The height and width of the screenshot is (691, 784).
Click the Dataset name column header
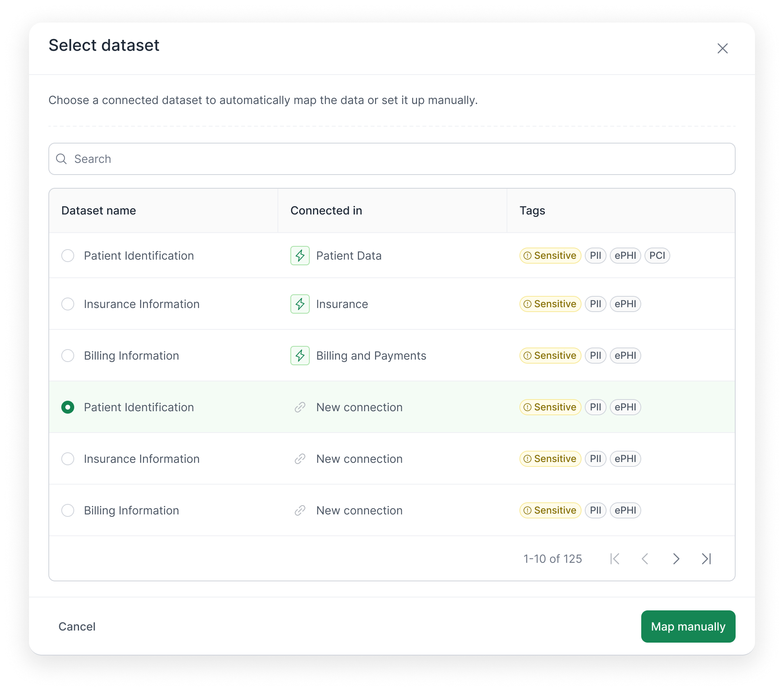pyautogui.click(x=99, y=210)
